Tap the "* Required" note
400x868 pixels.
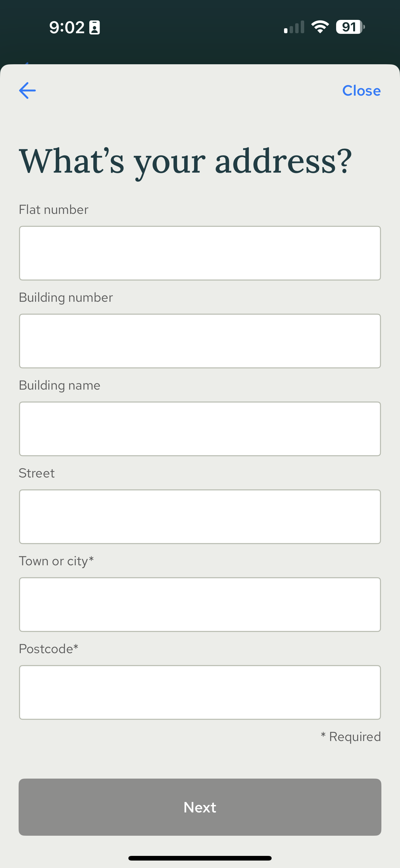coord(350,737)
